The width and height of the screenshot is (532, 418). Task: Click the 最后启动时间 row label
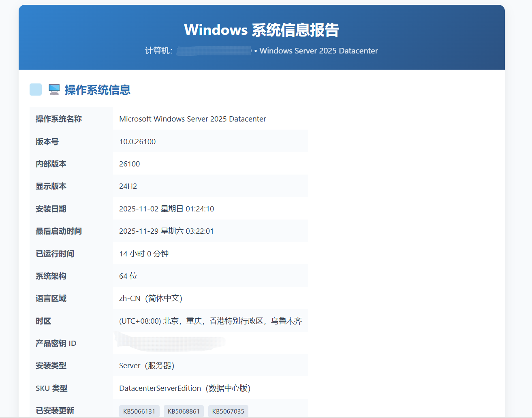(59, 231)
